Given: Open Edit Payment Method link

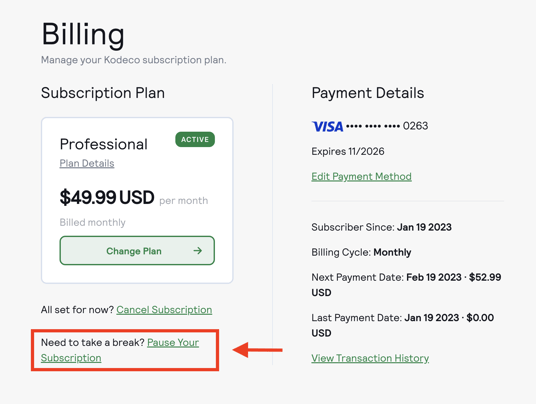Looking at the screenshot, I should pos(361,176).
